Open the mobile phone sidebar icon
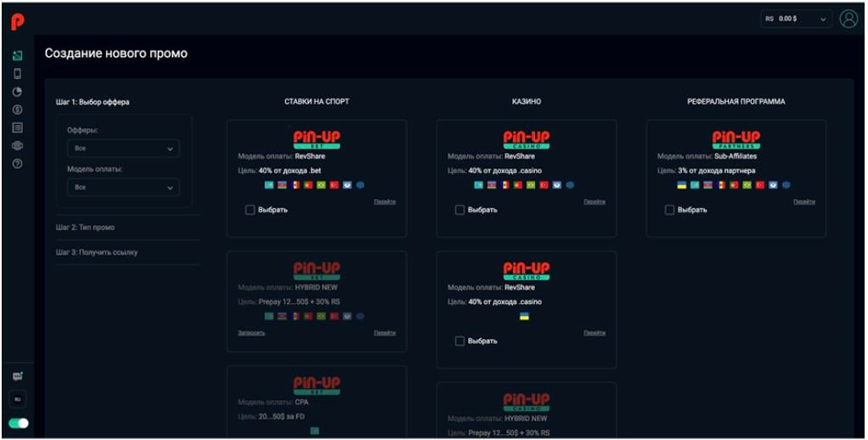This screenshot has height=440, width=868. (18, 74)
